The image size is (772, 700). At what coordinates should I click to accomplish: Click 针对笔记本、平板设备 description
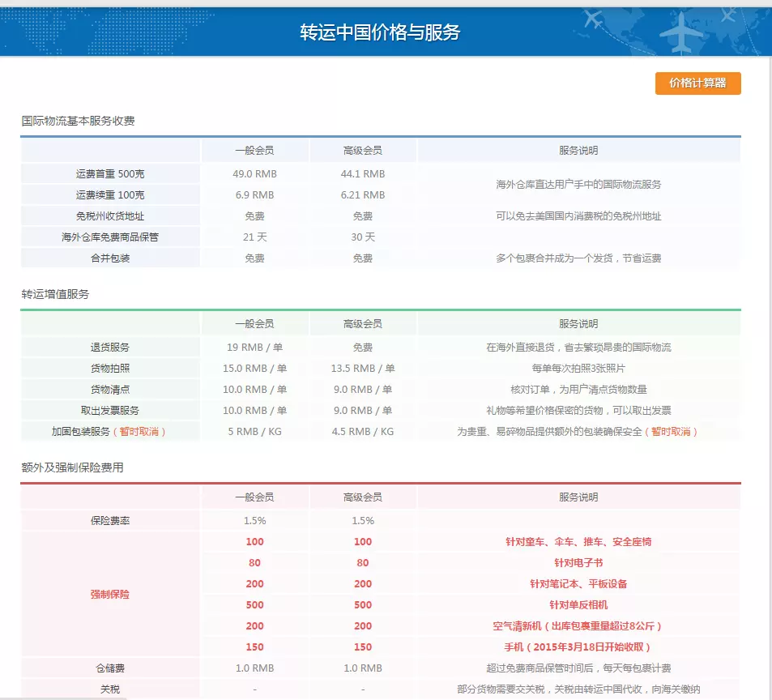click(578, 584)
